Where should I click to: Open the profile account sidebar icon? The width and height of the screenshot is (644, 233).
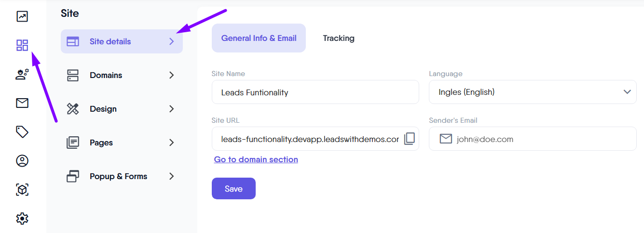(x=22, y=161)
